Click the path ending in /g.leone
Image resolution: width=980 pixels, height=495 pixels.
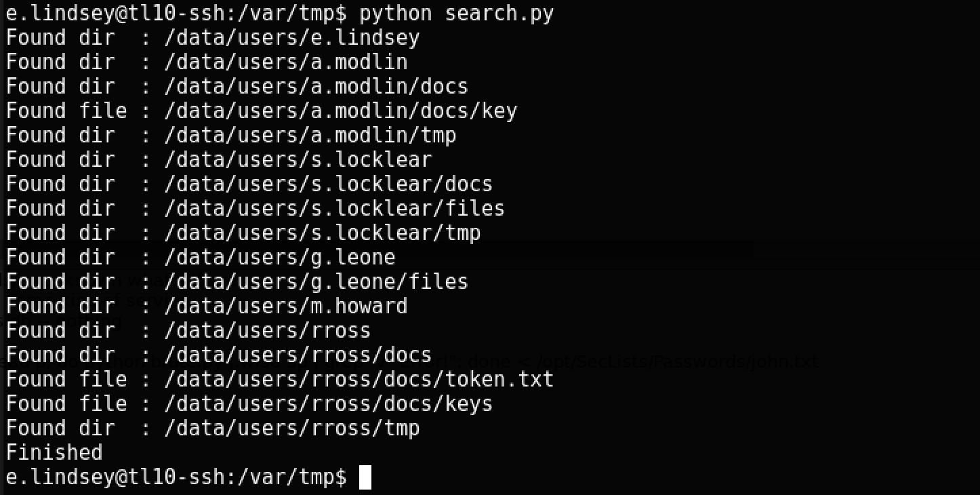(279, 257)
